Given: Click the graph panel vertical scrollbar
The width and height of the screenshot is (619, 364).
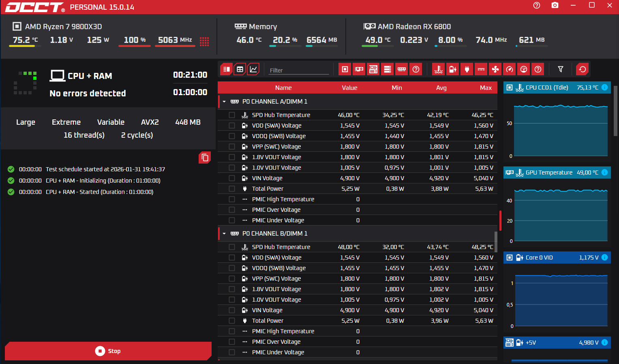Looking at the screenshot, I should coord(616,111).
